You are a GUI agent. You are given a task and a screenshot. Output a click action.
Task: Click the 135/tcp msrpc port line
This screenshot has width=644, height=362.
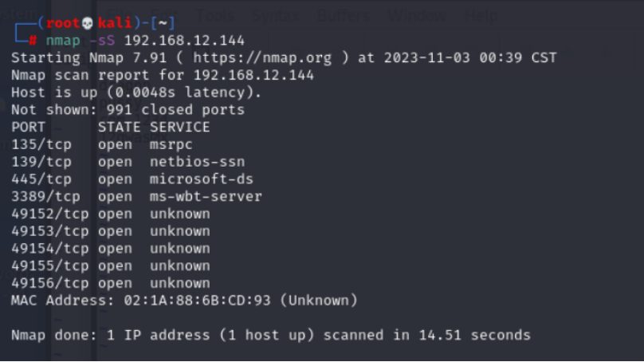102,144
